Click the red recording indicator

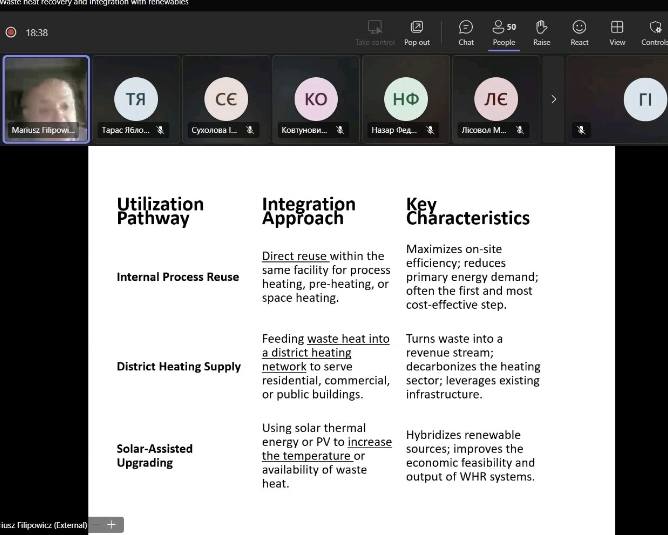(11, 32)
